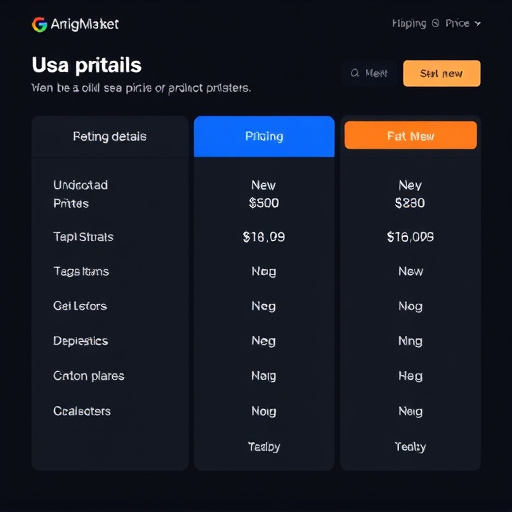Select the blue Priting tab
Screen dimensions: 512x512
click(x=264, y=136)
